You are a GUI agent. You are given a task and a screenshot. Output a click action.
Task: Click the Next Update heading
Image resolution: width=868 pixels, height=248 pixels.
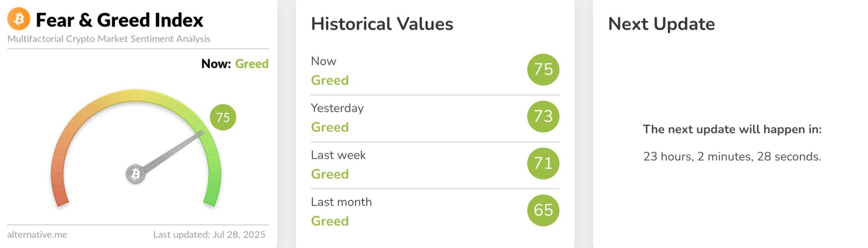click(661, 24)
